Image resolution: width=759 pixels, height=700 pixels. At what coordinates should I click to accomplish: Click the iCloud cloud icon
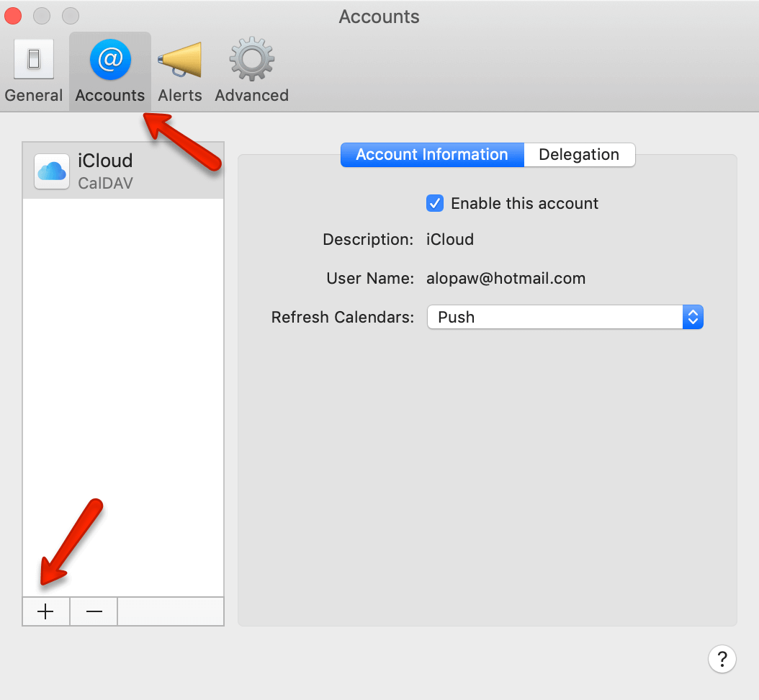pos(51,171)
